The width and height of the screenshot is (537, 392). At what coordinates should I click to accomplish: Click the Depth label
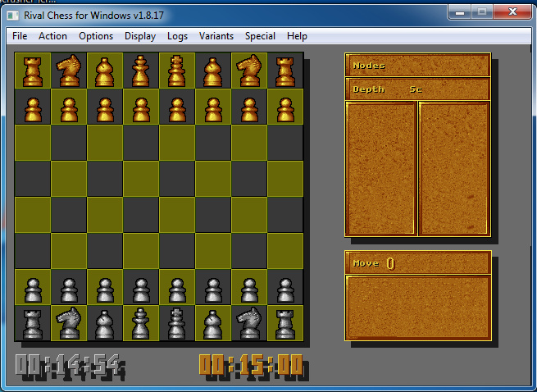tap(368, 89)
